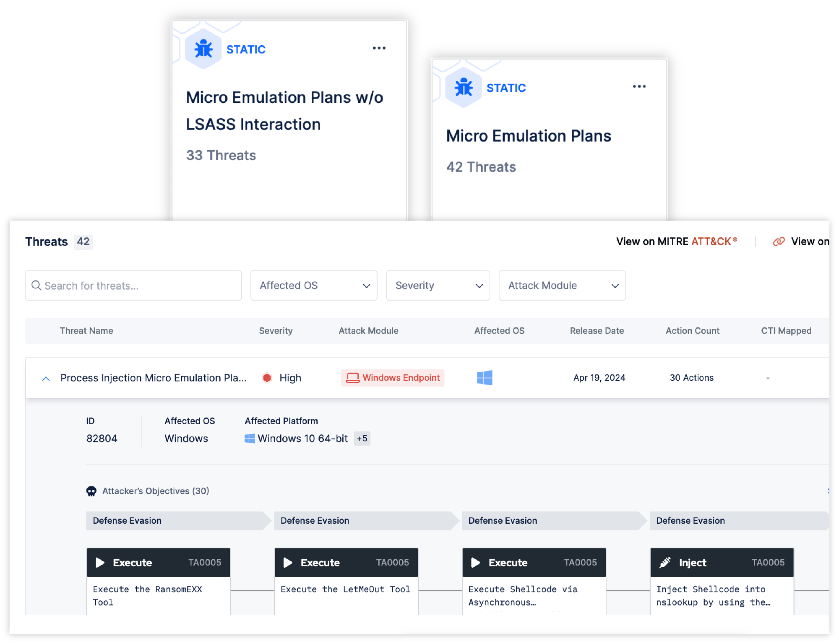Click red hexagon High severity indicator
The height and width of the screenshot is (644, 839).
(267, 378)
